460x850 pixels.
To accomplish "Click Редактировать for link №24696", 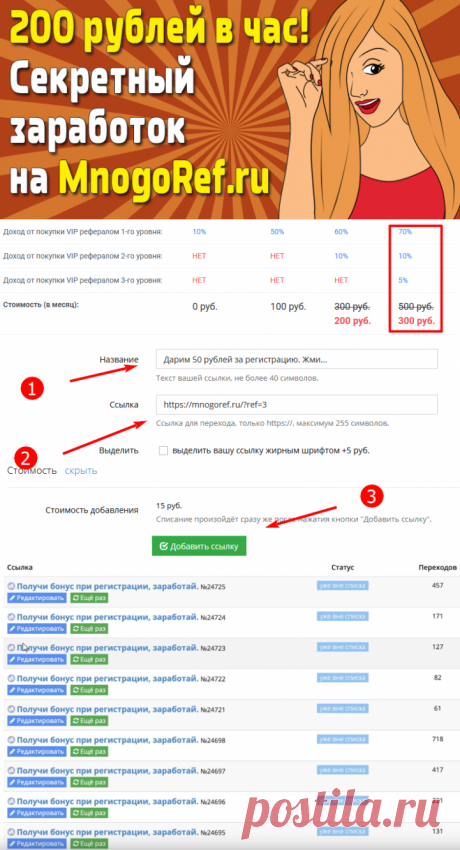I will [37, 813].
